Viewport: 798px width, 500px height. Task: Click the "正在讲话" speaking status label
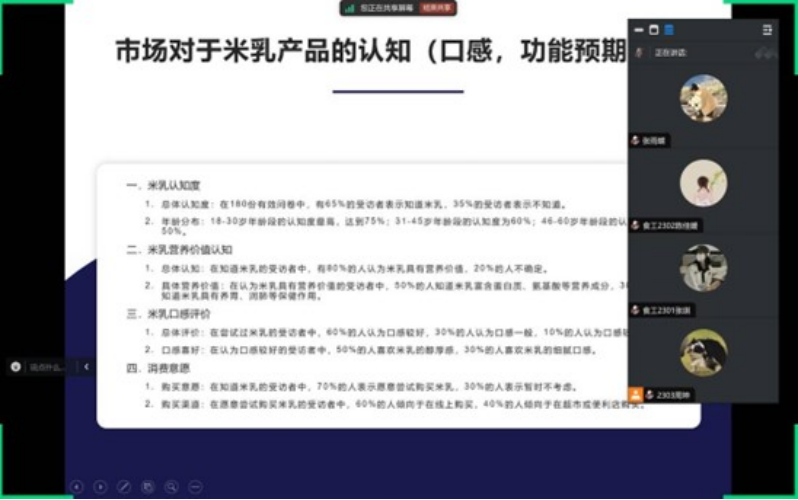[670, 52]
